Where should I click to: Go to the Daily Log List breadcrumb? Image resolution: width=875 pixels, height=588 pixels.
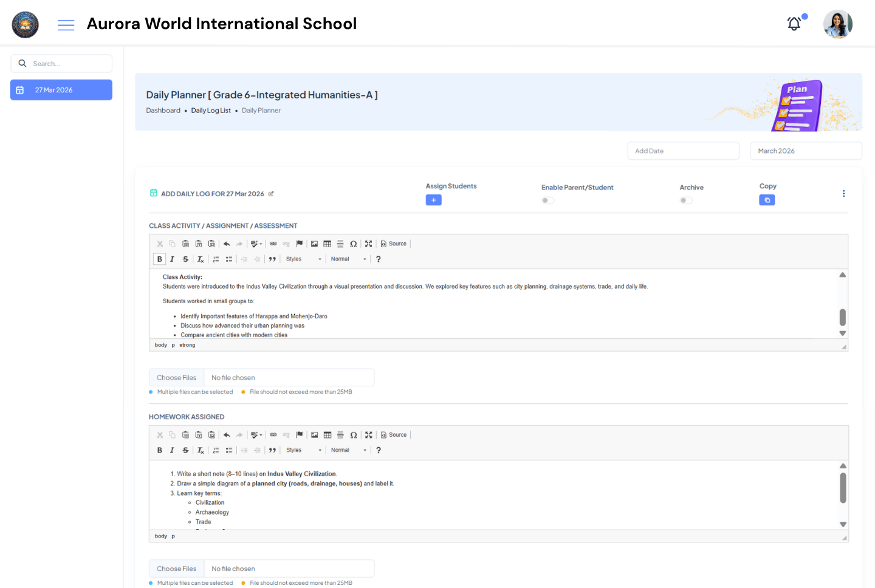click(210, 110)
